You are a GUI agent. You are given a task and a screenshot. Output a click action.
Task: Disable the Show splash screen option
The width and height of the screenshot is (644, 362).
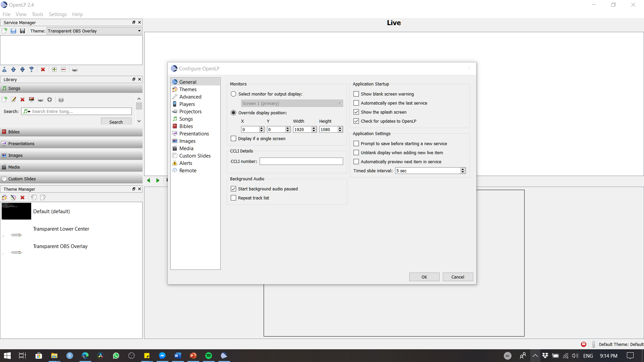pyautogui.click(x=356, y=112)
